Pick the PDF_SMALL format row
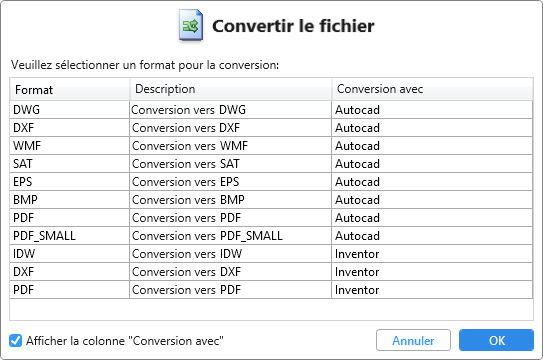543x360 pixels. [x=271, y=236]
